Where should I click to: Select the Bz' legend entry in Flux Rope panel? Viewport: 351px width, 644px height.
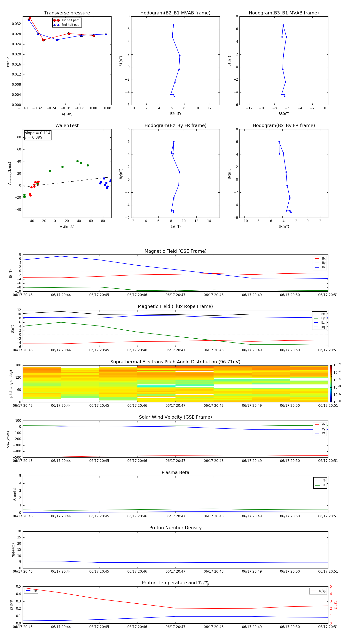pos(320,323)
